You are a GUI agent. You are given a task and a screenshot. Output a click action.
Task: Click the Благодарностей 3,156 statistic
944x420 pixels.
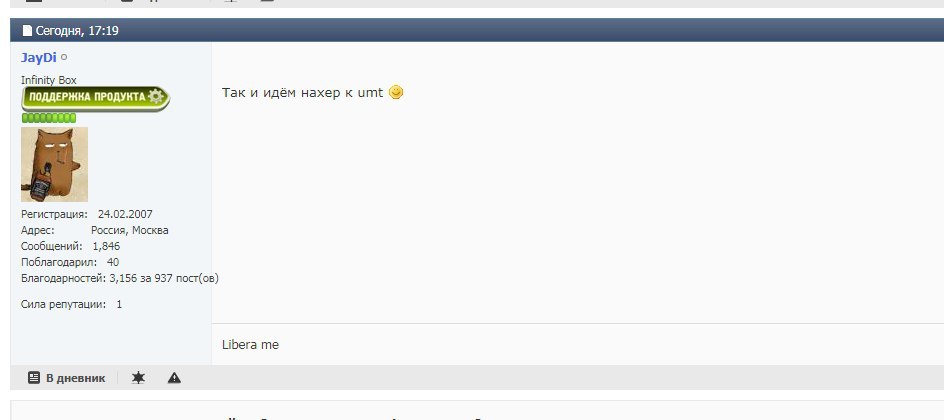pos(120,279)
